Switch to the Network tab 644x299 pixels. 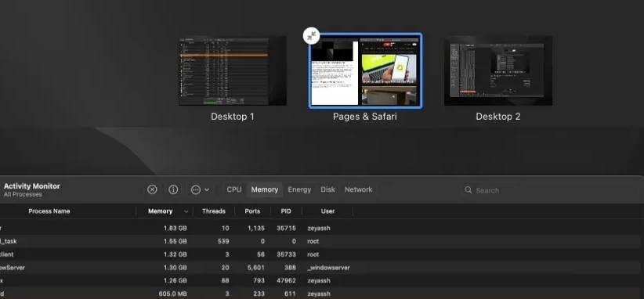(x=358, y=189)
